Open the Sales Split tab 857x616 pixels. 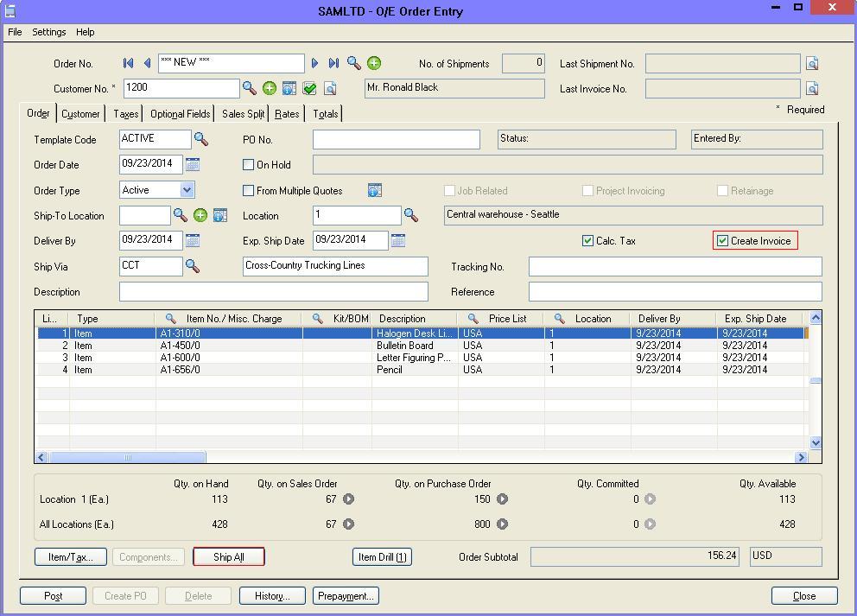tap(243, 114)
